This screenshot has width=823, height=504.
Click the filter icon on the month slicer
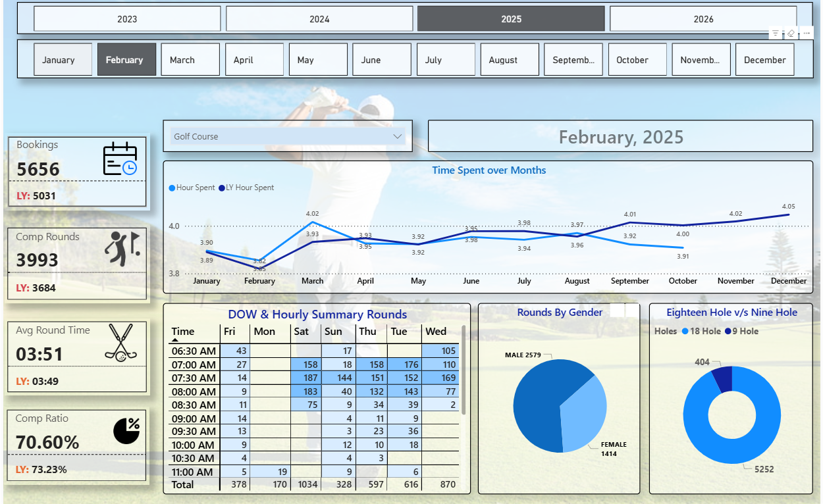(x=776, y=33)
